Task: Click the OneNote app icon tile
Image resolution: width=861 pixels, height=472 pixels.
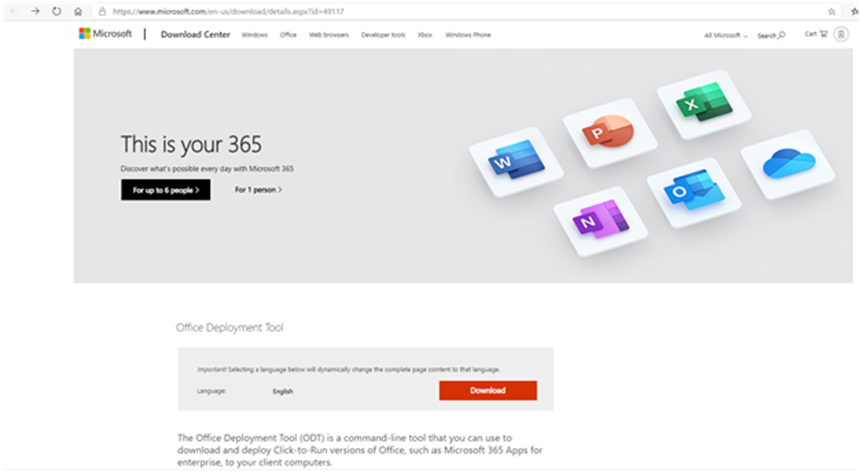Action: pyautogui.click(x=601, y=221)
